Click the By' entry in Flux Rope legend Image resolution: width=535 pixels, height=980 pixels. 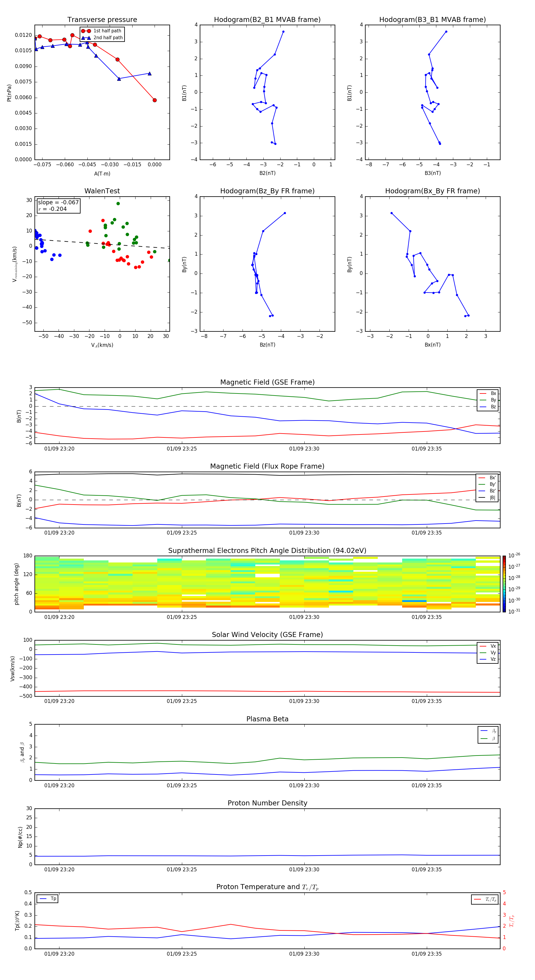tap(487, 484)
